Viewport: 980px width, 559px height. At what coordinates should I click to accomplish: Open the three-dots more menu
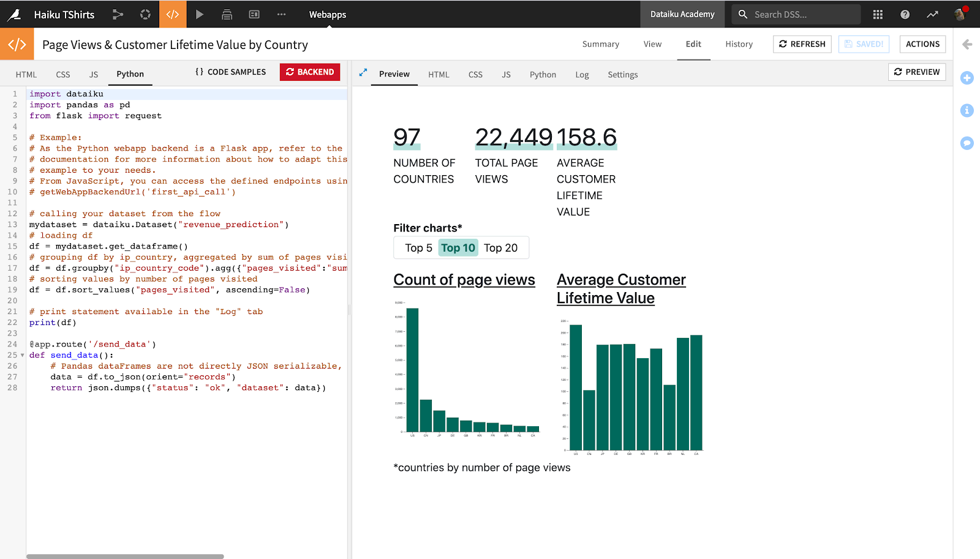[x=281, y=14]
